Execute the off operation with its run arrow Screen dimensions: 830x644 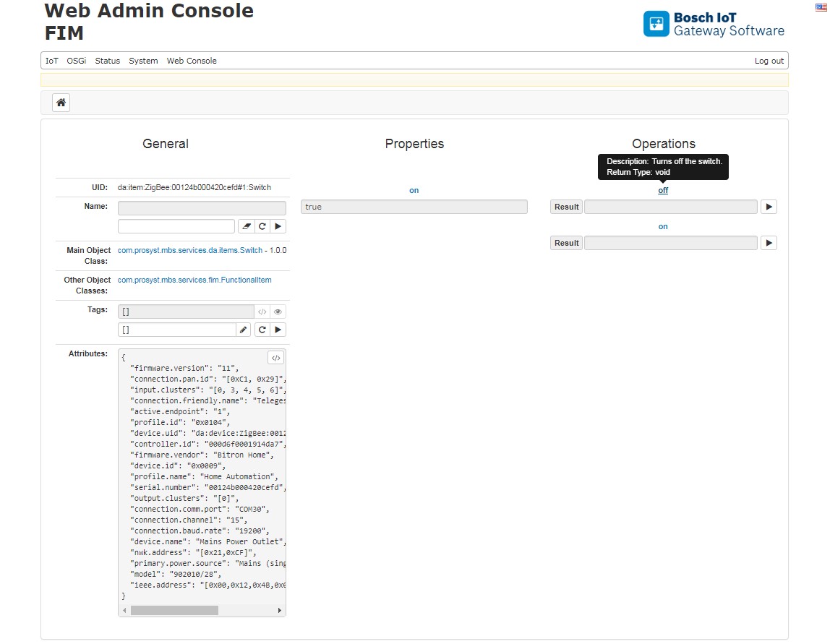point(769,206)
